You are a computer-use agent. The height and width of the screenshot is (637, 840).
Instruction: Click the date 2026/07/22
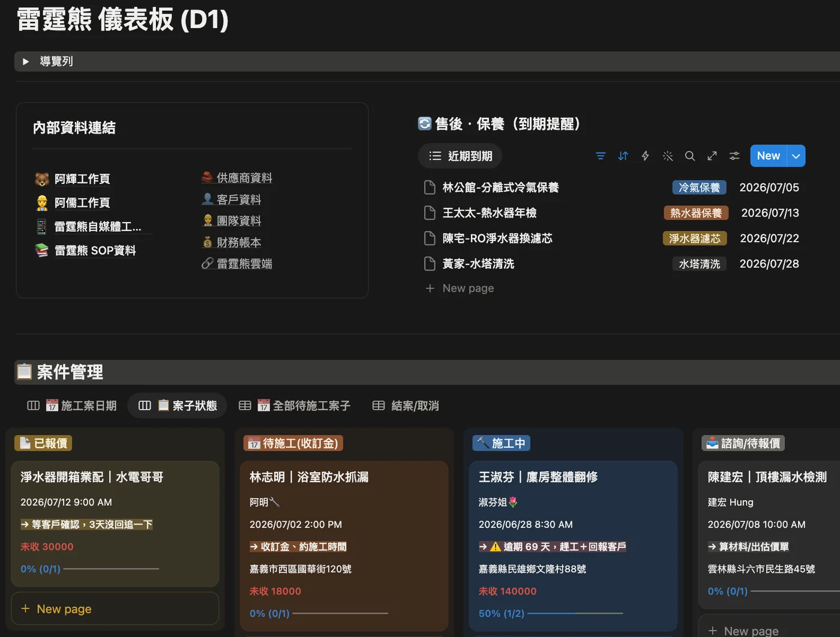(x=769, y=238)
